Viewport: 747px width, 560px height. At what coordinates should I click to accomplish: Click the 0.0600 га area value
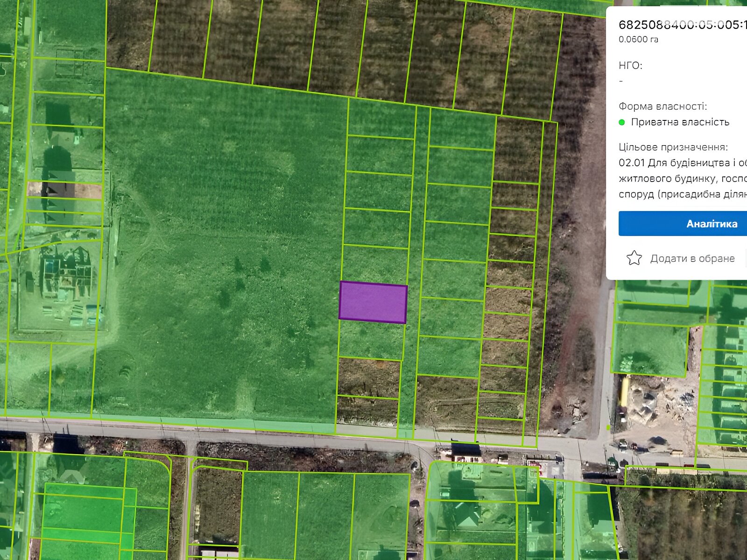click(638, 40)
